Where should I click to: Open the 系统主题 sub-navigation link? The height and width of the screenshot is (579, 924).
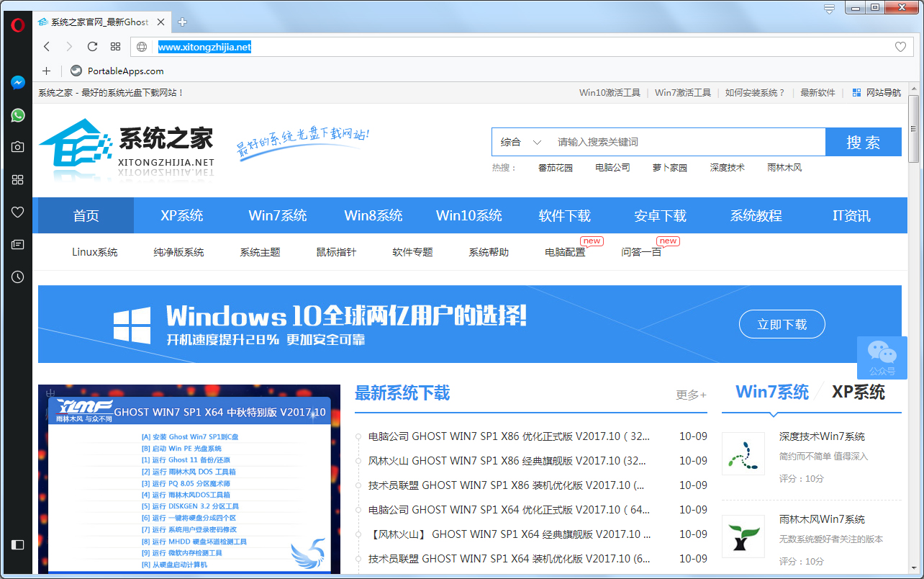260,252
